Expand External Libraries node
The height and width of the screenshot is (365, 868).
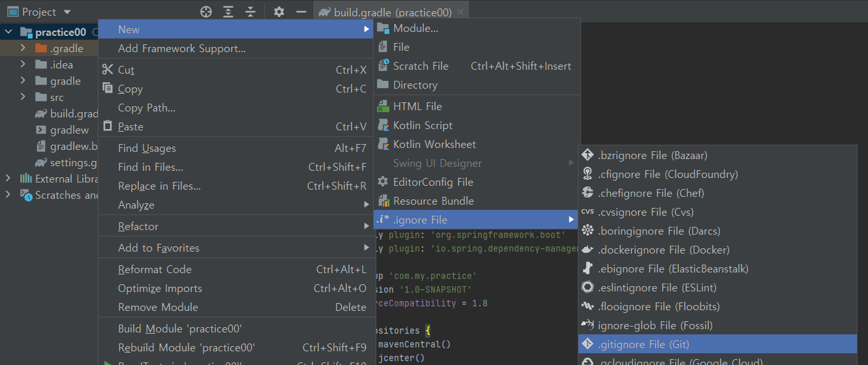pyautogui.click(x=8, y=179)
